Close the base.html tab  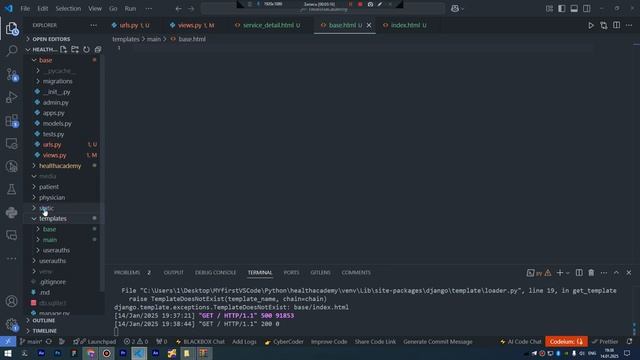(369, 25)
